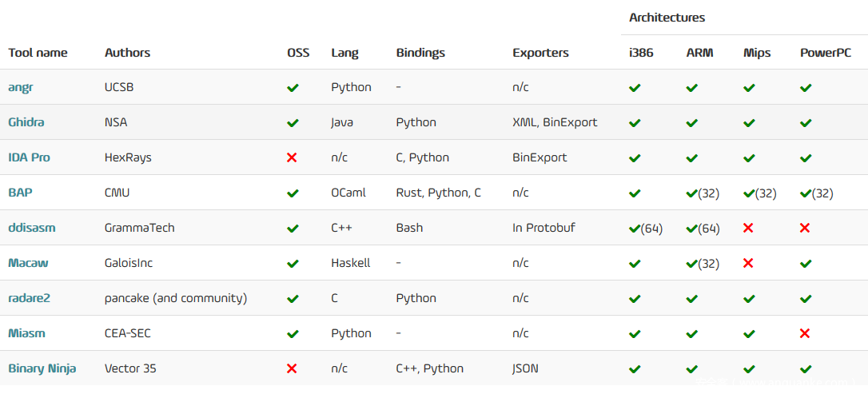
Task: Click the Tool name column header
Action: click(x=38, y=53)
